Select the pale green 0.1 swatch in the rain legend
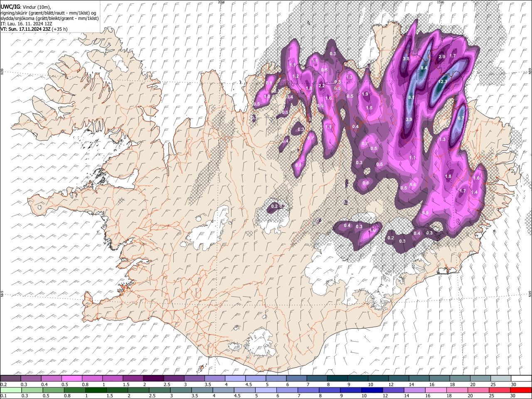The height and width of the screenshot is (399, 532). click(11, 390)
